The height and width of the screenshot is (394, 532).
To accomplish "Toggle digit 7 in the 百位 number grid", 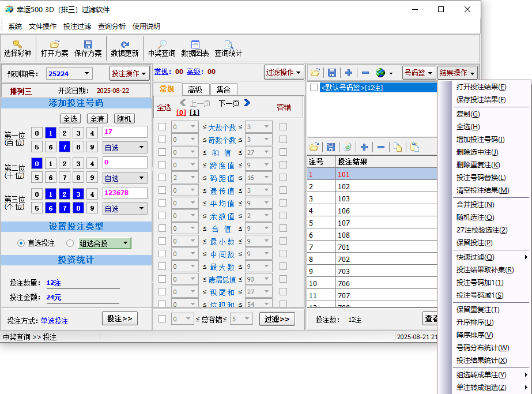I will (64, 147).
